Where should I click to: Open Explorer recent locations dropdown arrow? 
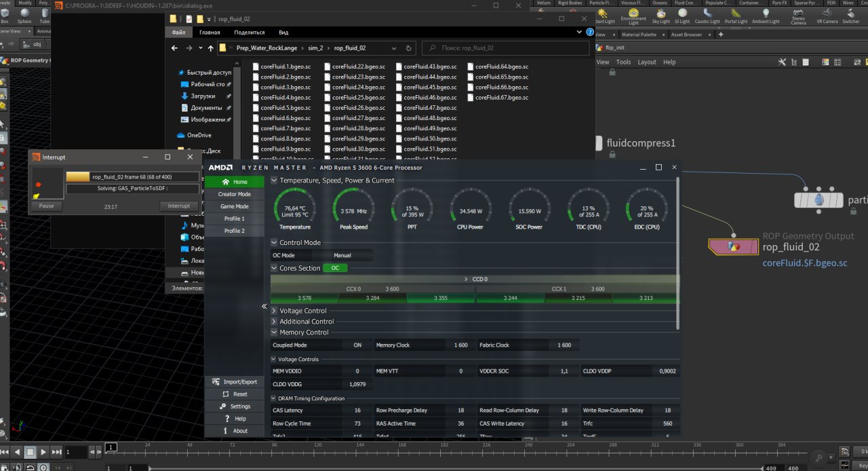point(201,48)
